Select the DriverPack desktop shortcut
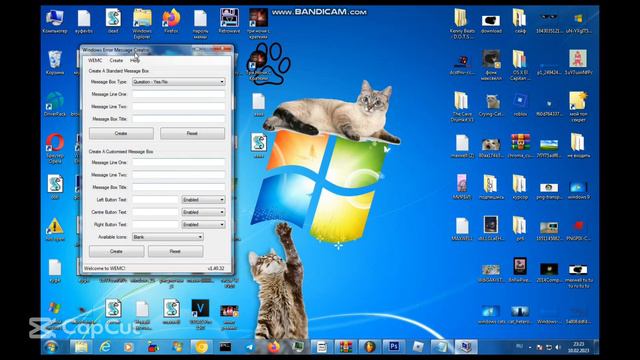640x360 pixels. click(x=55, y=104)
